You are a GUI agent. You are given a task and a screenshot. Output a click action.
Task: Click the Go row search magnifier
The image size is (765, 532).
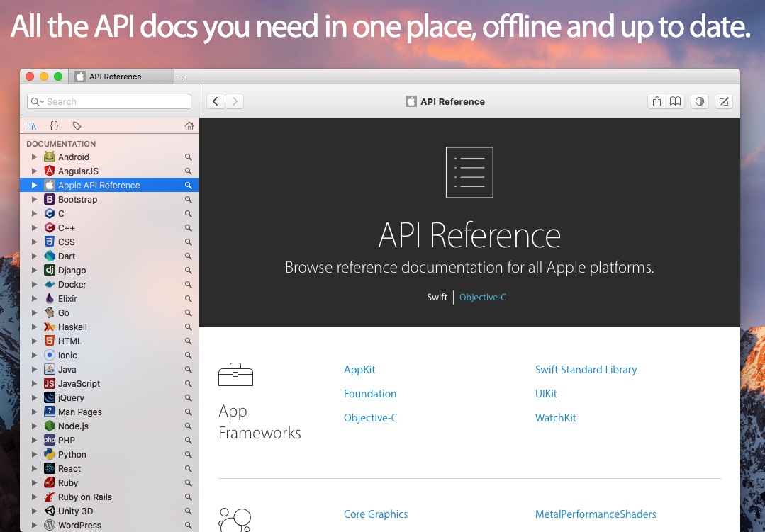point(188,312)
